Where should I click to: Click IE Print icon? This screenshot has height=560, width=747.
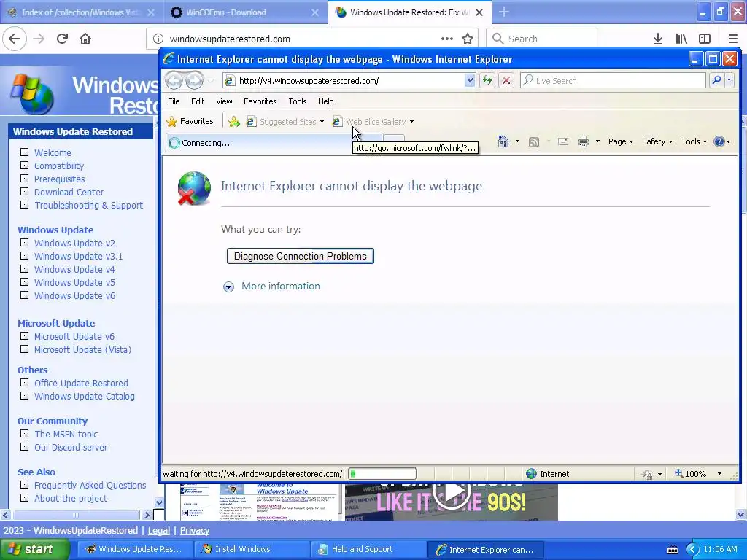[x=584, y=141]
